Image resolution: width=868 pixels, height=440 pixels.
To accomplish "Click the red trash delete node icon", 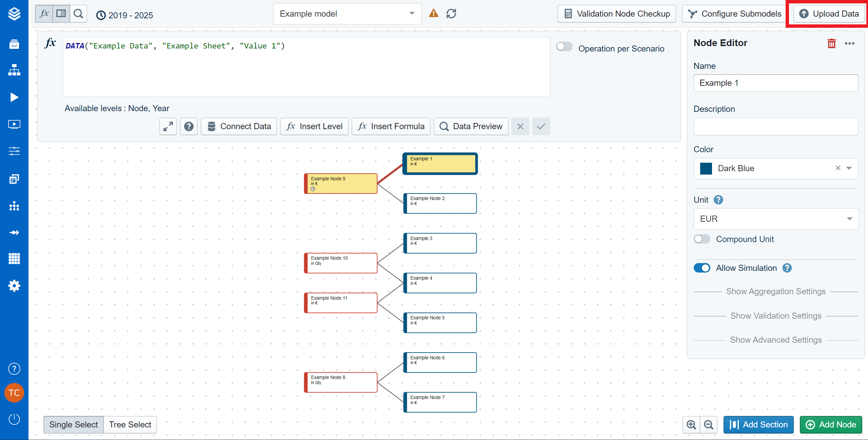I will point(831,43).
